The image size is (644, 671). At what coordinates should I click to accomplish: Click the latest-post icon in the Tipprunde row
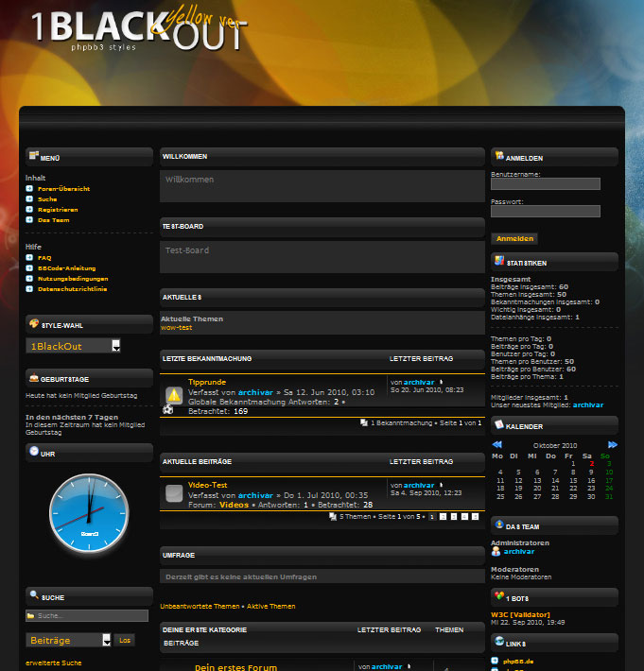(441, 381)
